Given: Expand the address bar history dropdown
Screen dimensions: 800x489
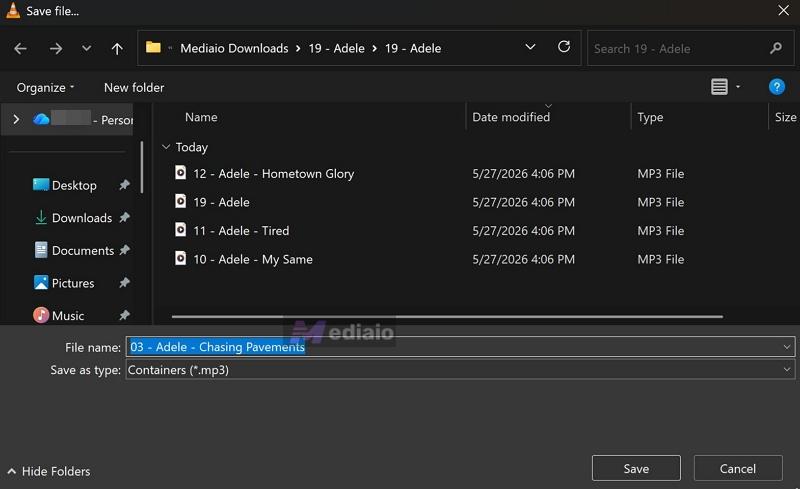Looking at the screenshot, I should click(x=530, y=47).
